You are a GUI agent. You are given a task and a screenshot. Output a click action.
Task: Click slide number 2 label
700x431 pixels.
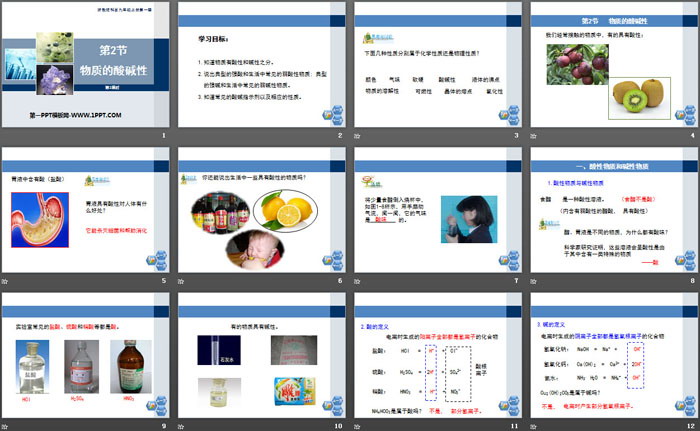point(340,135)
